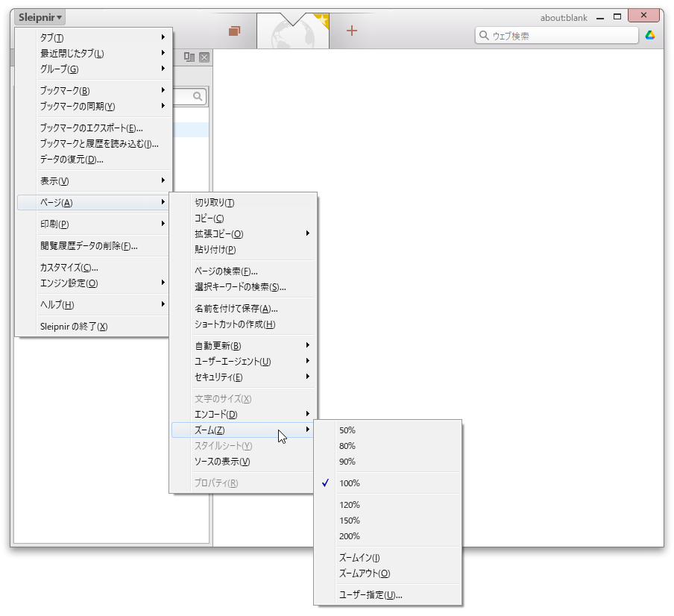Click the Google Drive icon
The width and height of the screenshot is (674, 616).
(x=650, y=35)
